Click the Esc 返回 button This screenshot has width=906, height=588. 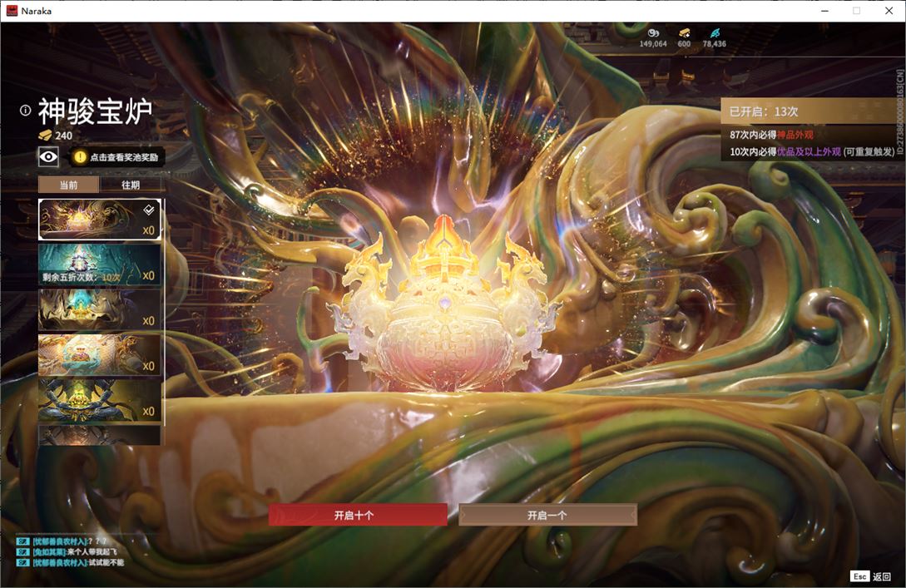pos(871,576)
